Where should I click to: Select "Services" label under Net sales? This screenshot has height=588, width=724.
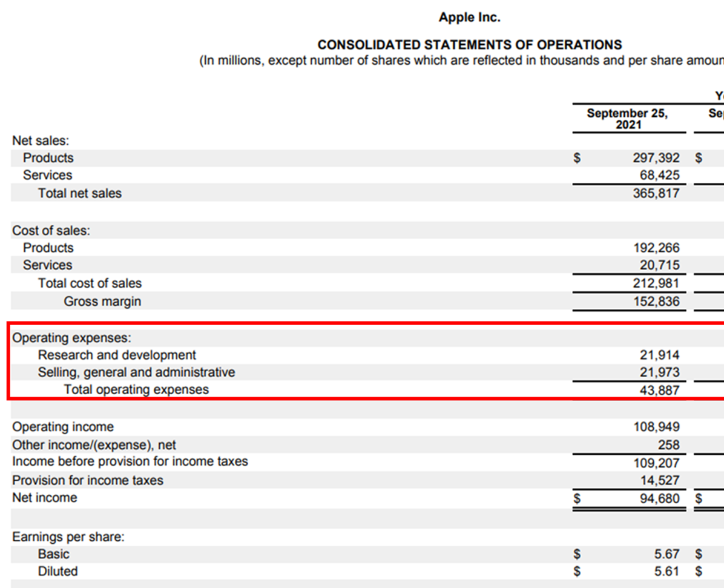(48, 176)
